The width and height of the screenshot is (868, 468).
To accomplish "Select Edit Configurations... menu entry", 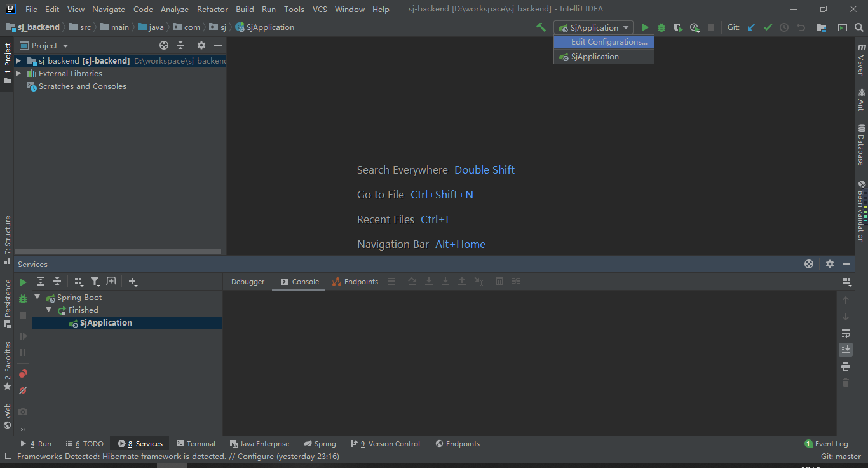I will [609, 42].
